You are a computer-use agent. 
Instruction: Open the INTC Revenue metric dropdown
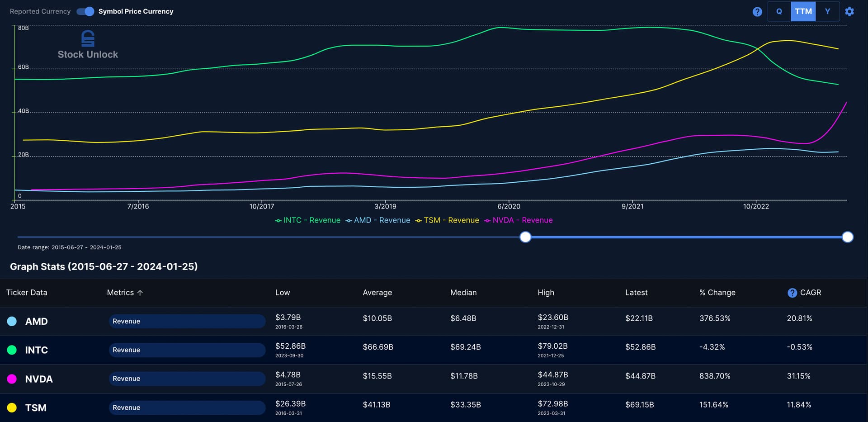[187, 350]
